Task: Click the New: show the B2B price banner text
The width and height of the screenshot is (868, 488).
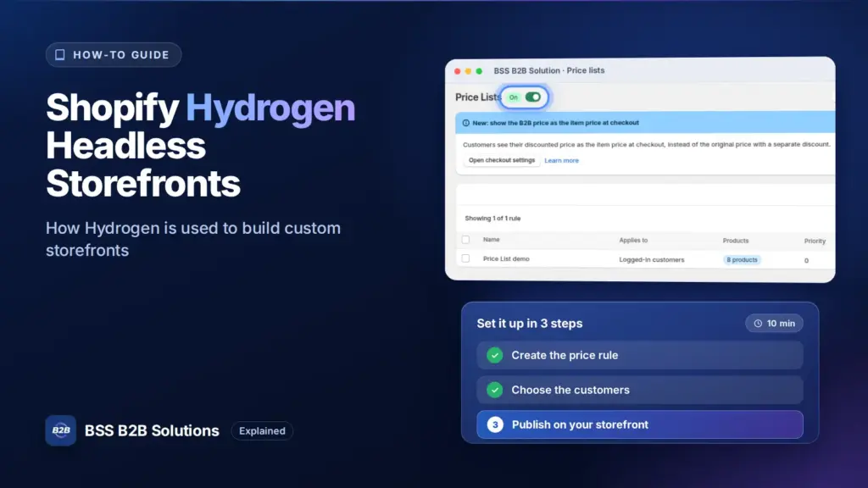Action: point(556,123)
